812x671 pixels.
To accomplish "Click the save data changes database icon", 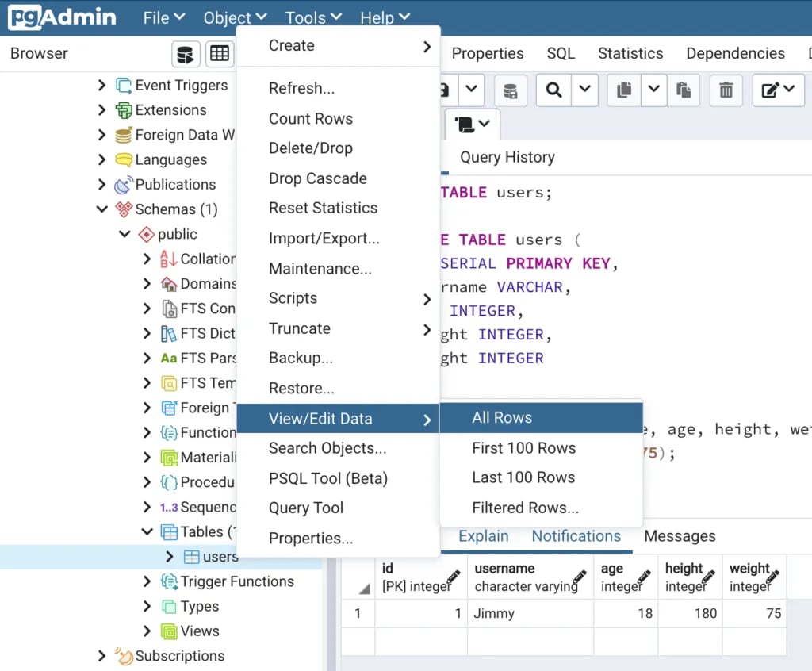I will [511, 90].
